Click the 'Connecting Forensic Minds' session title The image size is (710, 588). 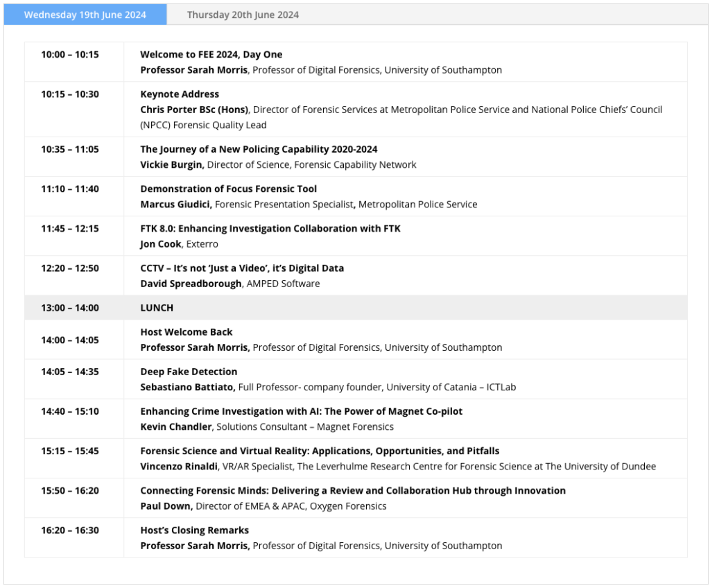click(353, 491)
